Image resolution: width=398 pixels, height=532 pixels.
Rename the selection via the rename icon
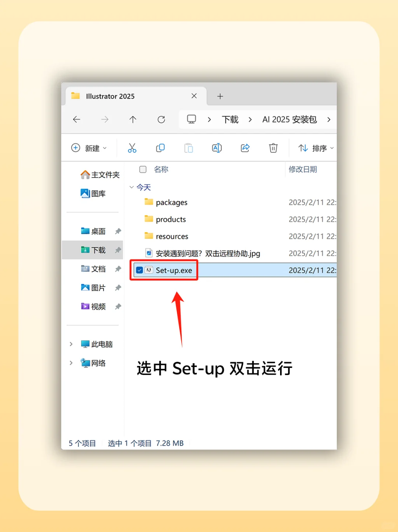(x=217, y=148)
